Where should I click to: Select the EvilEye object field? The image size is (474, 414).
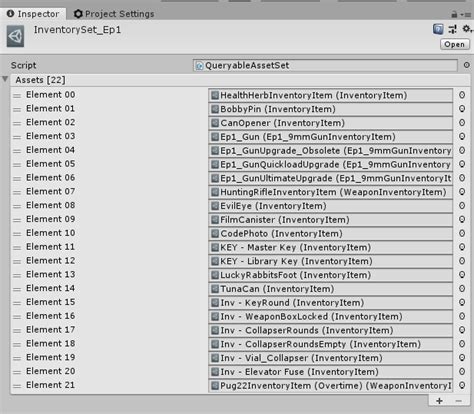(x=331, y=206)
